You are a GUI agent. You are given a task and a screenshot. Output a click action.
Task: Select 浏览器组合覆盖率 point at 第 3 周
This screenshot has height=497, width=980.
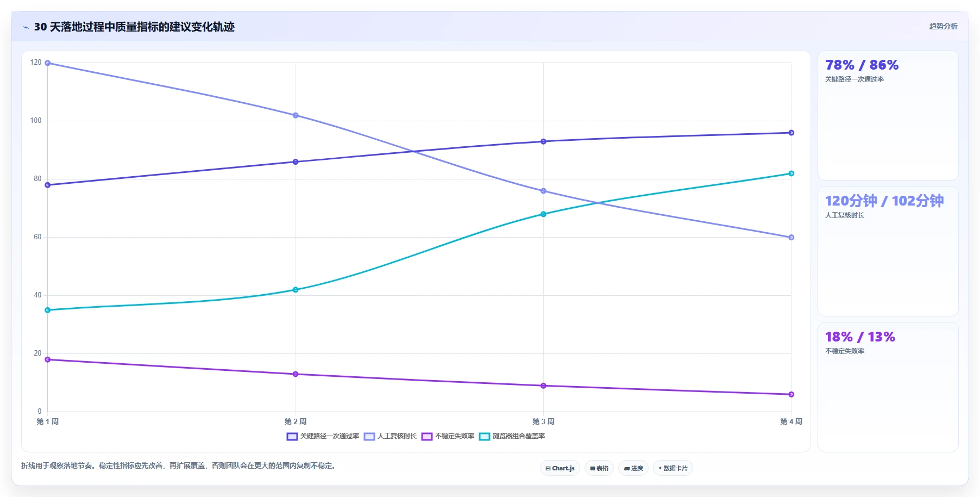(543, 214)
